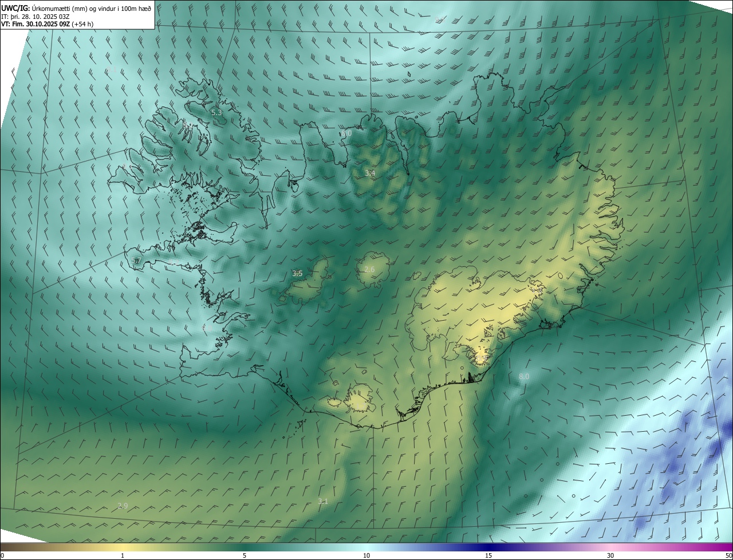Viewport: 733px width, 560px height.
Task: Click the faint 0.1 value label in the northwest
Action: [x=111, y=69]
